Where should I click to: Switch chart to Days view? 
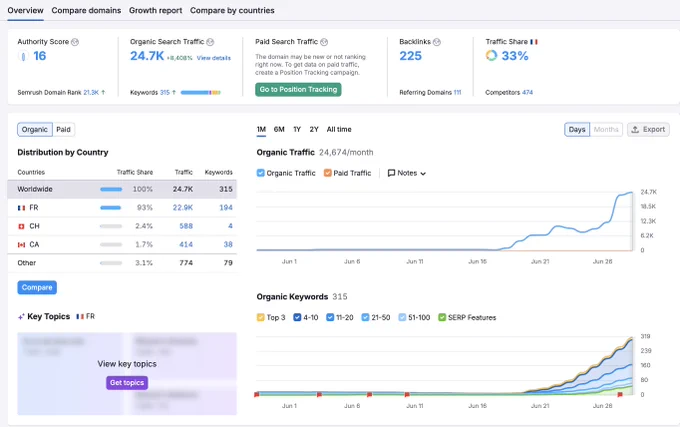pyautogui.click(x=577, y=130)
